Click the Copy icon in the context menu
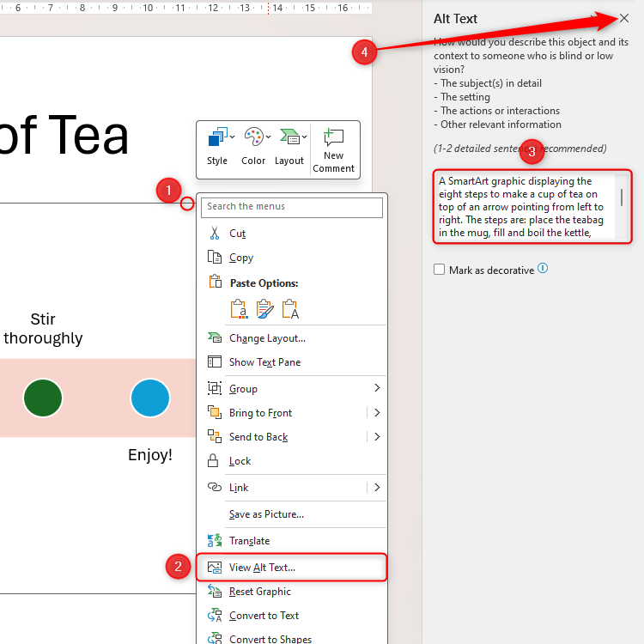The width and height of the screenshot is (644, 644). pyautogui.click(x=215, y=257)
